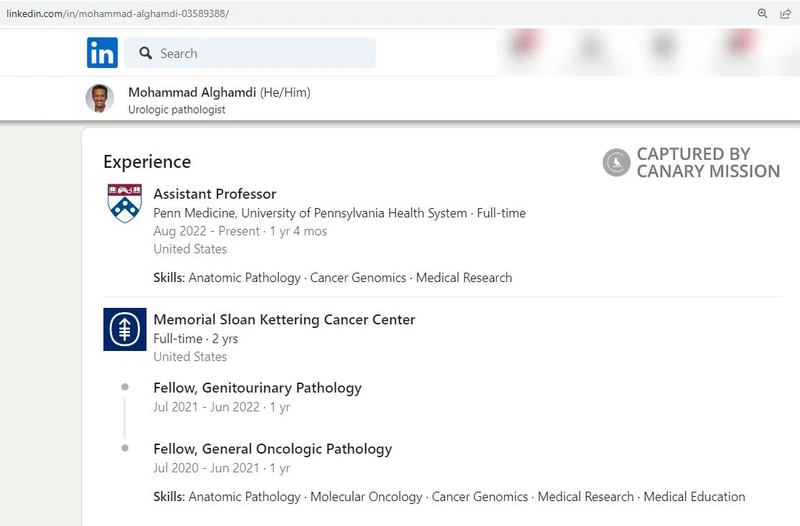The width and height of the screenshot is (800, 526).
Task: Click the LinkedIn logo icon
Action: (x=102, y=53)
